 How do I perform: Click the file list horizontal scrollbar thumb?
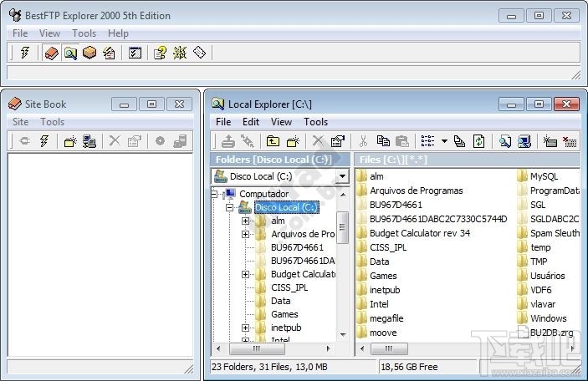pyautogui.click(x=389, y=348)
